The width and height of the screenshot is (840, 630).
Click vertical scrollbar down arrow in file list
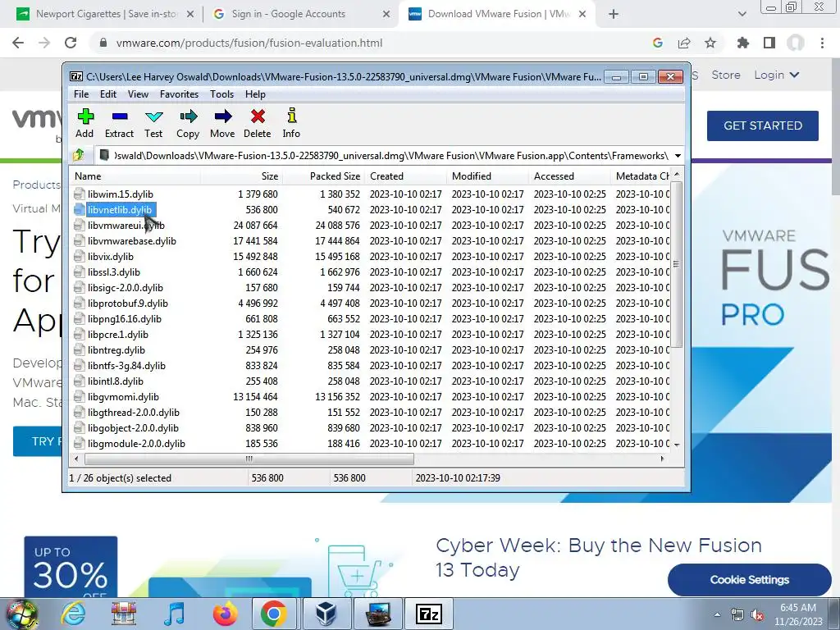pos(677,445)
